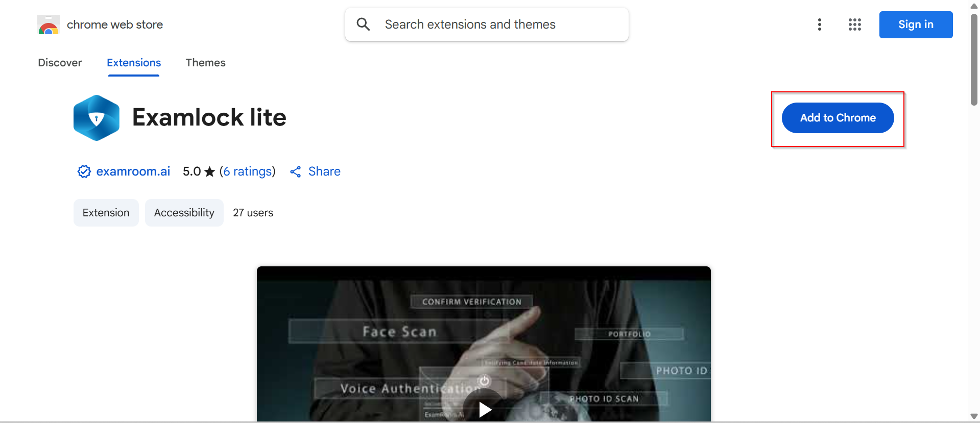Click the vertical scrollbar down arrow
The width and height of the screenshot is (980, 423).
point(974,416)
